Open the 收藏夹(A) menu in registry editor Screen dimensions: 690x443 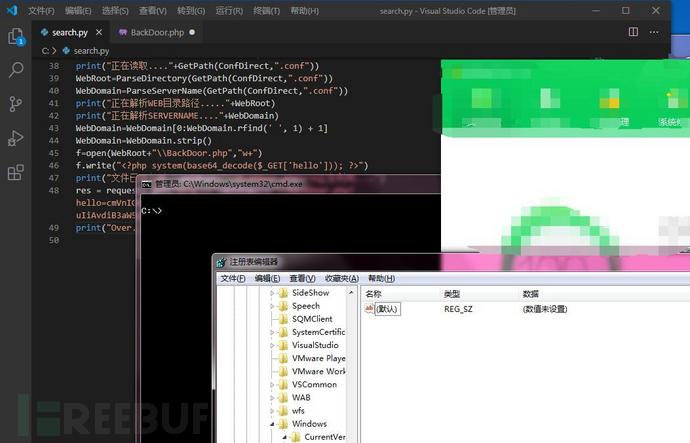tap(341, 278)
